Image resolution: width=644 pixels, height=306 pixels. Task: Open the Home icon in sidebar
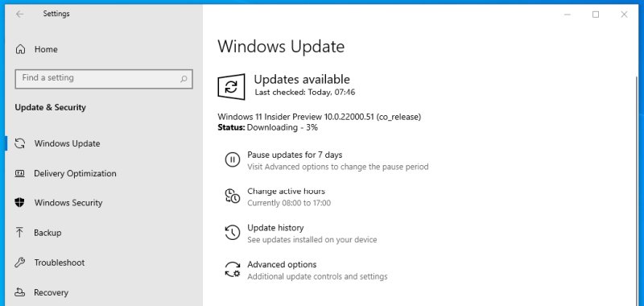point(20,49)
